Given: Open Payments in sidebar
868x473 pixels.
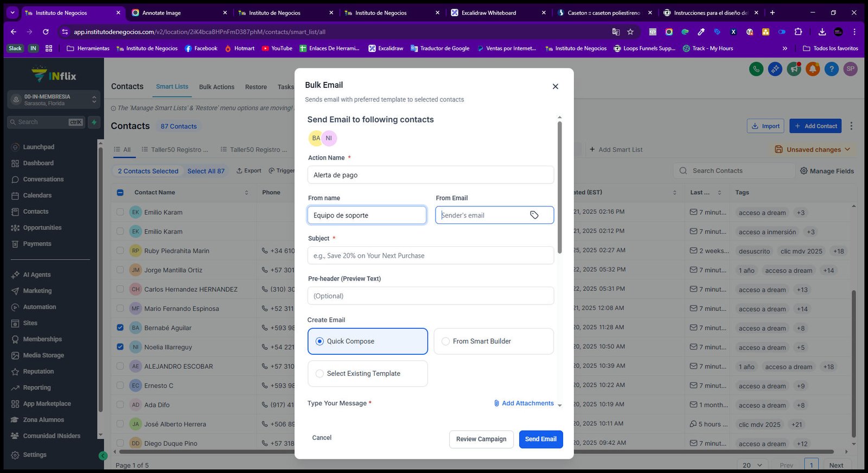Looking at the screenshot, I should (x=37, y=244).
